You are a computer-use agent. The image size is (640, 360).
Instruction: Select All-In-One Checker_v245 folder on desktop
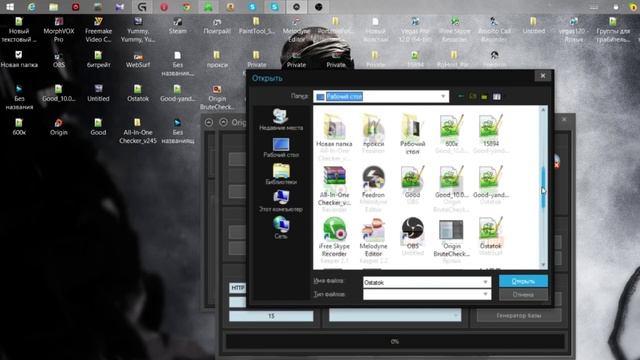pos(138,131)
